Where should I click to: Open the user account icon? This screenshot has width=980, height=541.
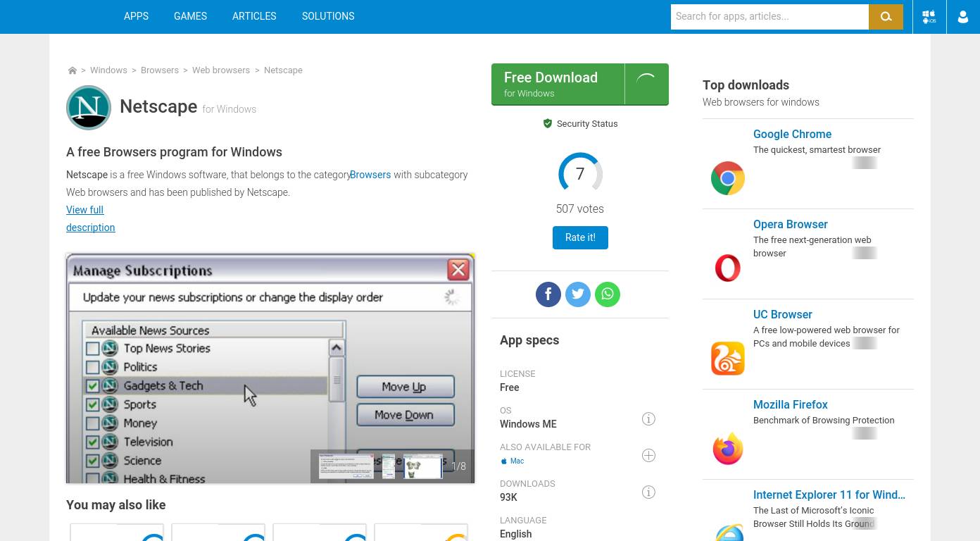[x=963, y=17]
